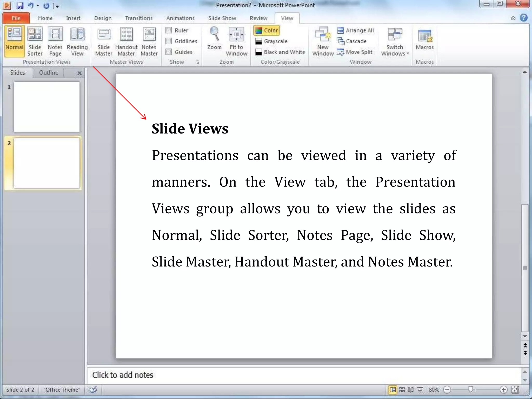The image size is (532, 399).
Task: Open Show group dialog launcher
Action: [197, 62]
